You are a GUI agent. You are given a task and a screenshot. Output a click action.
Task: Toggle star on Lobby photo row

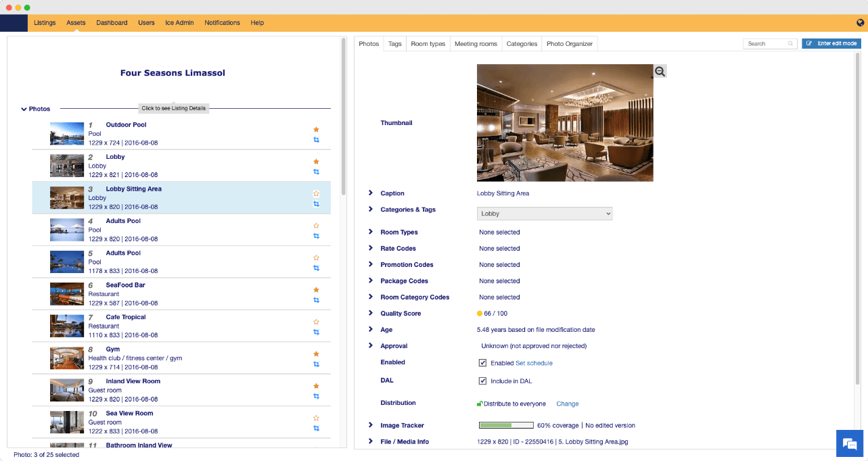(316, 162)
